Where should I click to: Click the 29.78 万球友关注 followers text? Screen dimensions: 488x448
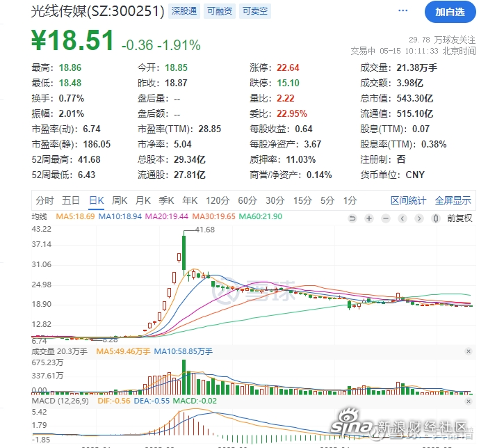coord(442,40)
